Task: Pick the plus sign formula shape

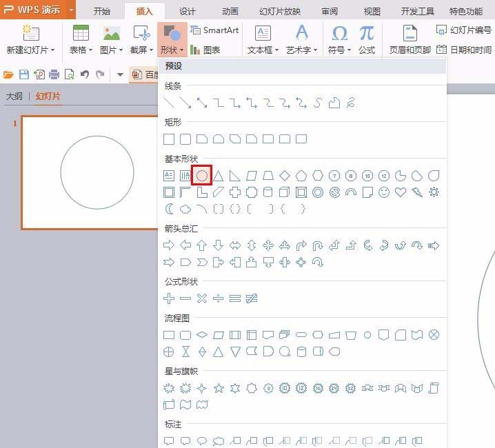Action: (x=169, y=298)
